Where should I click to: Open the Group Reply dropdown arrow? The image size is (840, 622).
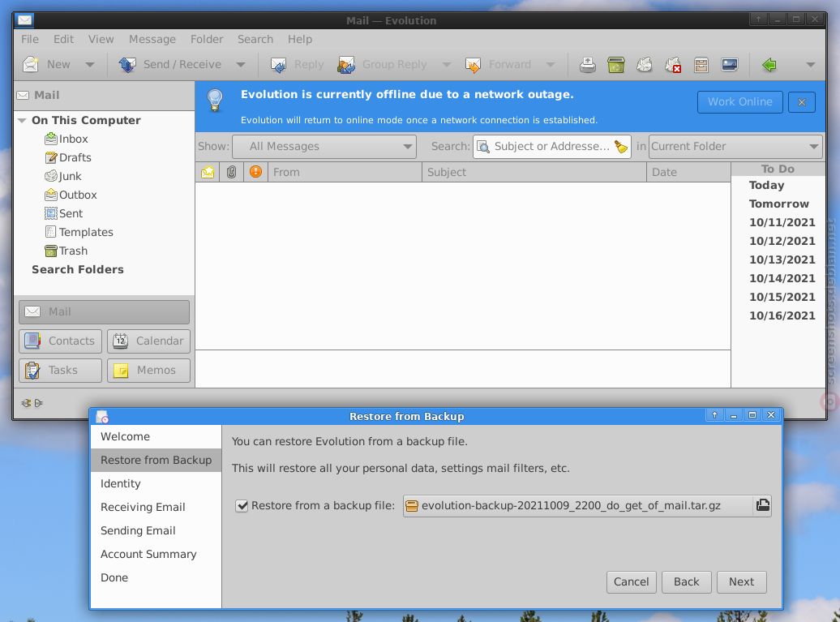tap(446, 65)
